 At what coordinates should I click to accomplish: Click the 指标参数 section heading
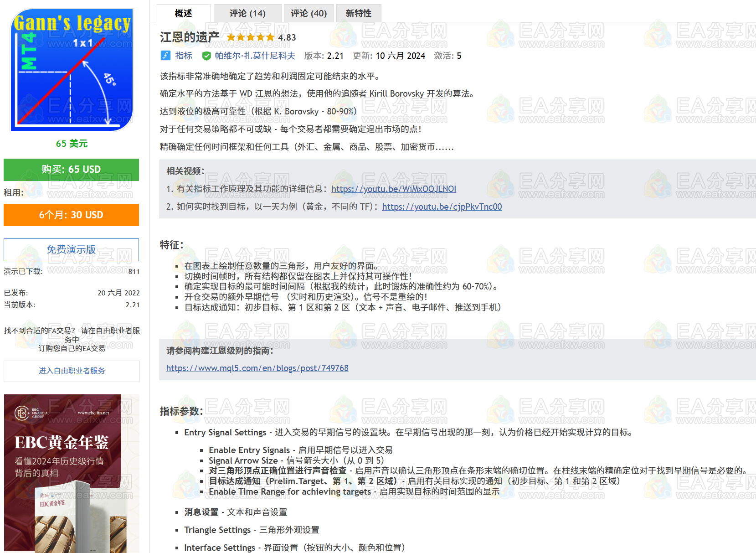(181, 411)
